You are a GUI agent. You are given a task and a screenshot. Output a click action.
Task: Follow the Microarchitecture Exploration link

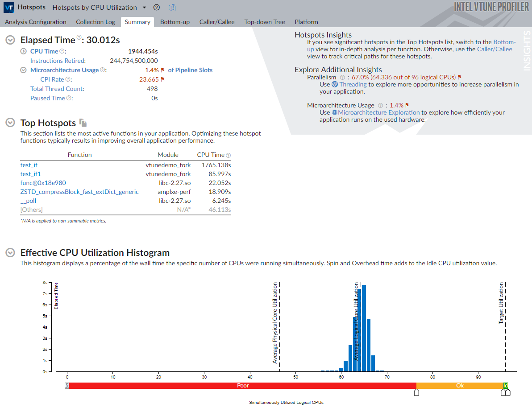378,112
